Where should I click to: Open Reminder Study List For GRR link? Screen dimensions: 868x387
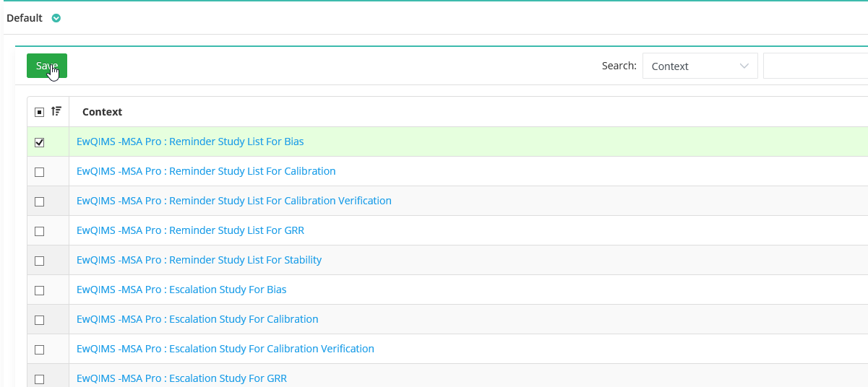coord(190,230)
